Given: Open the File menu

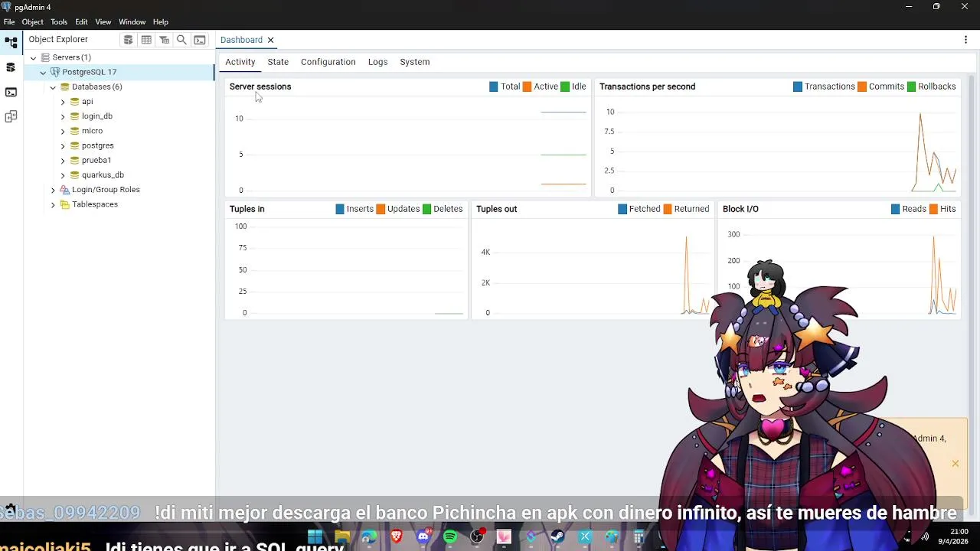Looking at the screenshot, I should 9,22.
